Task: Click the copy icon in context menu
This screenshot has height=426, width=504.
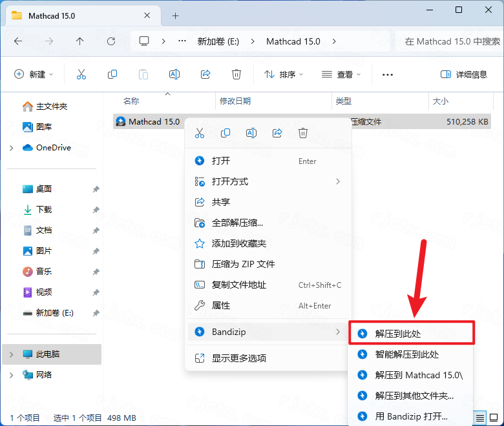Action: tap(226, 133)
